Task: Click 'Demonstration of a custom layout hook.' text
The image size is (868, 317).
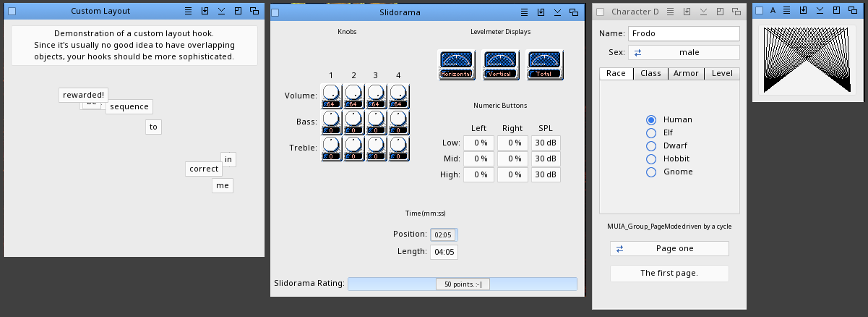Action: coord(134,33)
